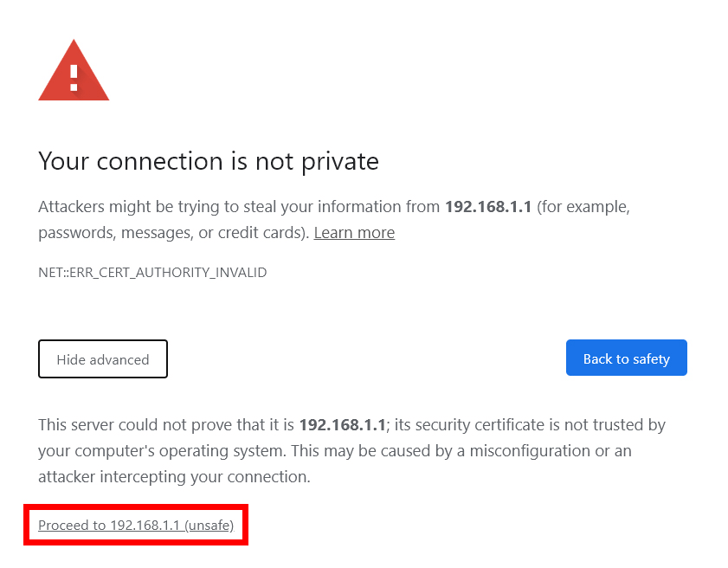Click the Your connection is not private heading
Viewport: 728px width, 568px height.
coord(209,161)
